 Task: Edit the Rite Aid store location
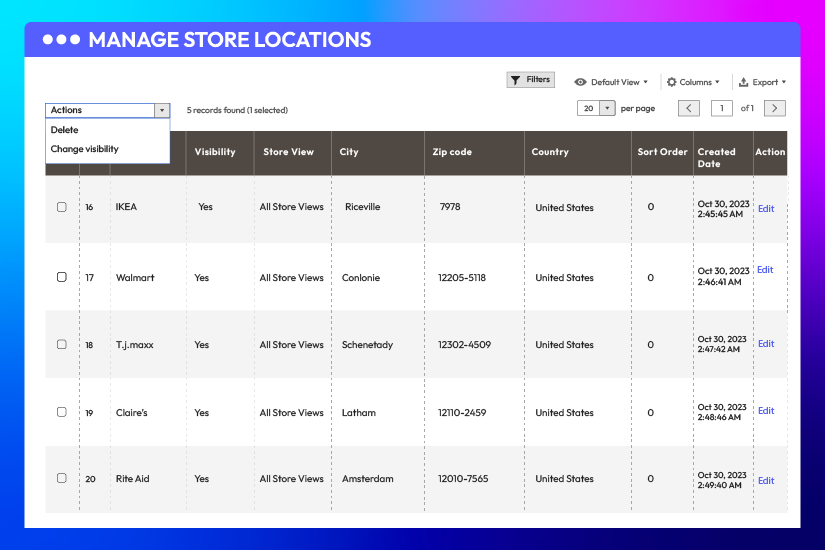tap(766, 481)
